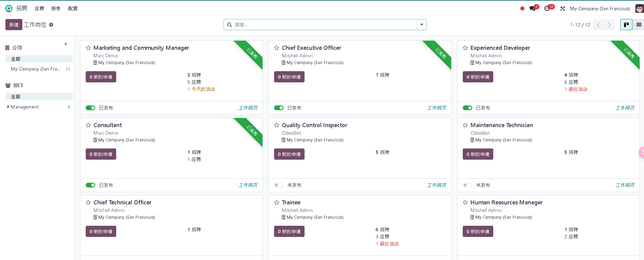Click the debug tools wrench icon
The image size is (644, 260).
pyautogui.click(x=563, y=8)
